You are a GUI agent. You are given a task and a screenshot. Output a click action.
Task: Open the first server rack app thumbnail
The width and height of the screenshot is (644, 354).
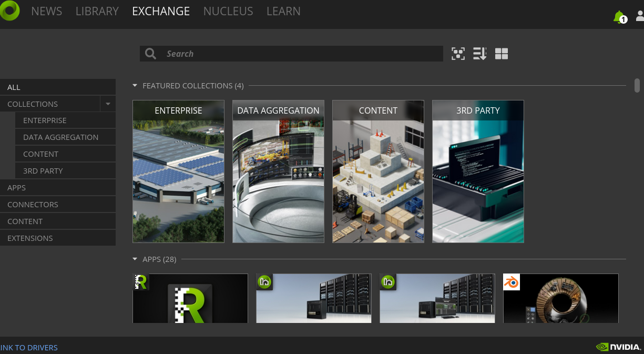pyautogui.click(x=314, y=298)
